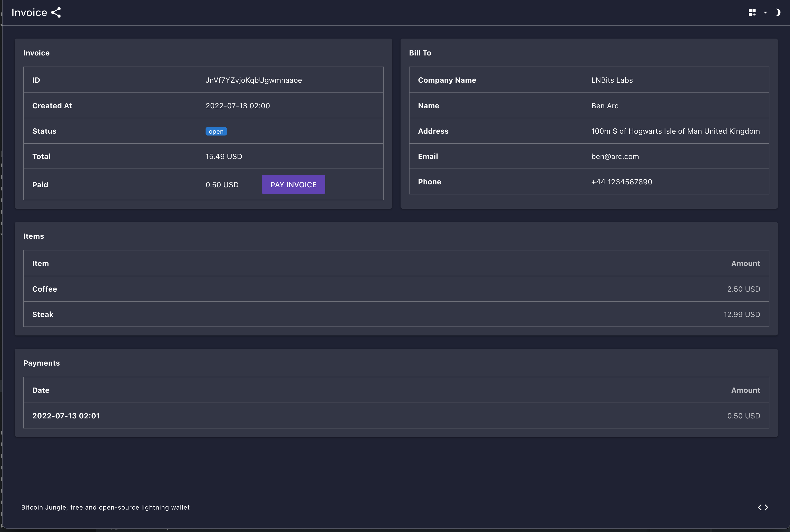Select the open status badge
This screenshot has height=532, width=790.
click(216, 131)
